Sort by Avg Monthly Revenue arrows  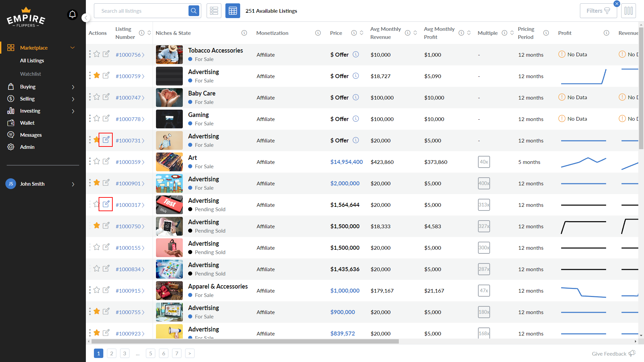[415, 33]
